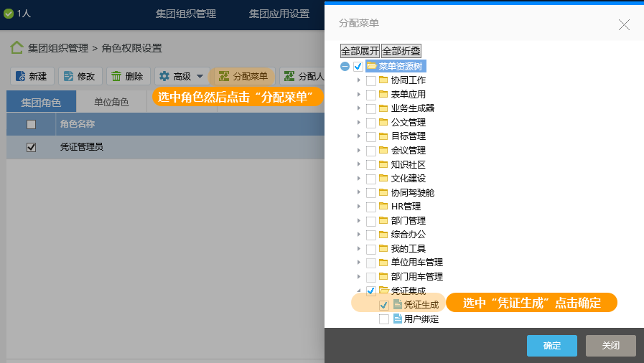Switch to the 单位角色 tab
The image size is (644, 363).
click(111, 102)
